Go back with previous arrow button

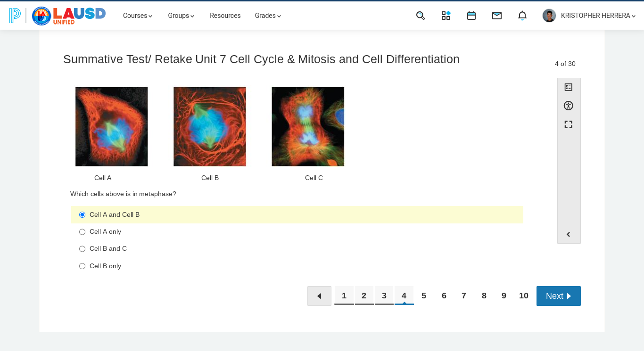[319, 296]
